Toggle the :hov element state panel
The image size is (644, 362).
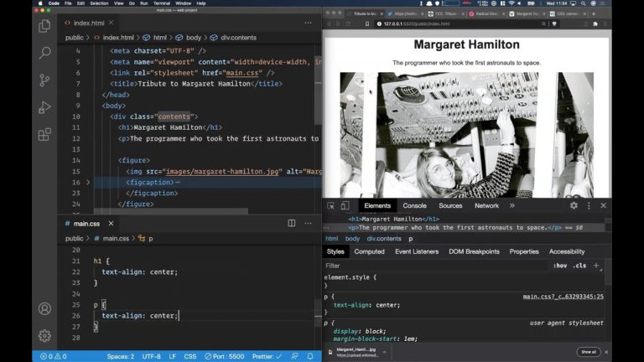560,266
